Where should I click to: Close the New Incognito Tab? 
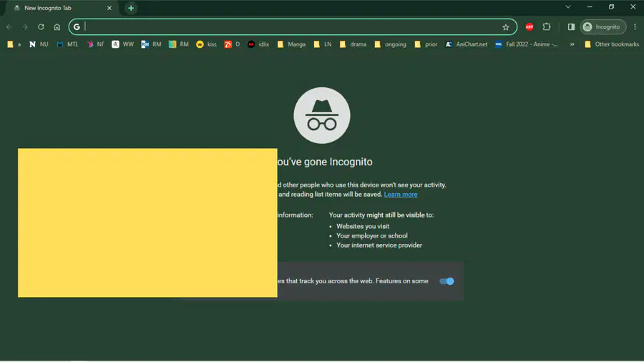(109, 8)
